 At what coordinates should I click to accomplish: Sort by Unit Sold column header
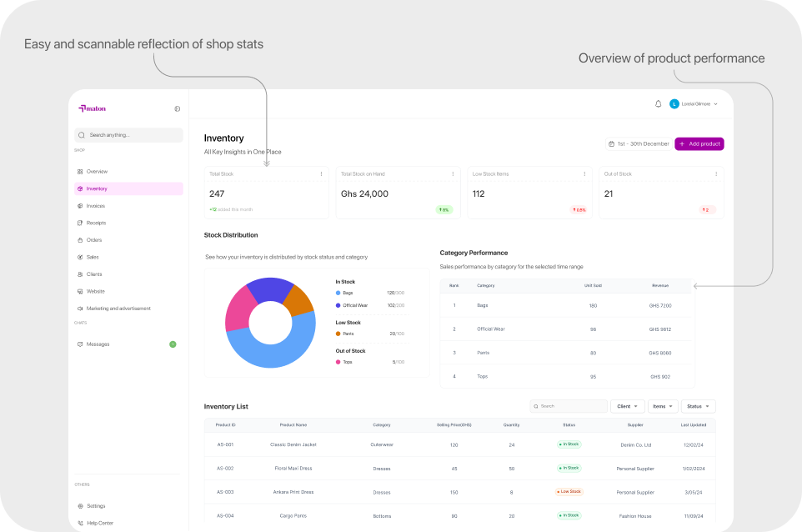(x=594, y=285)
